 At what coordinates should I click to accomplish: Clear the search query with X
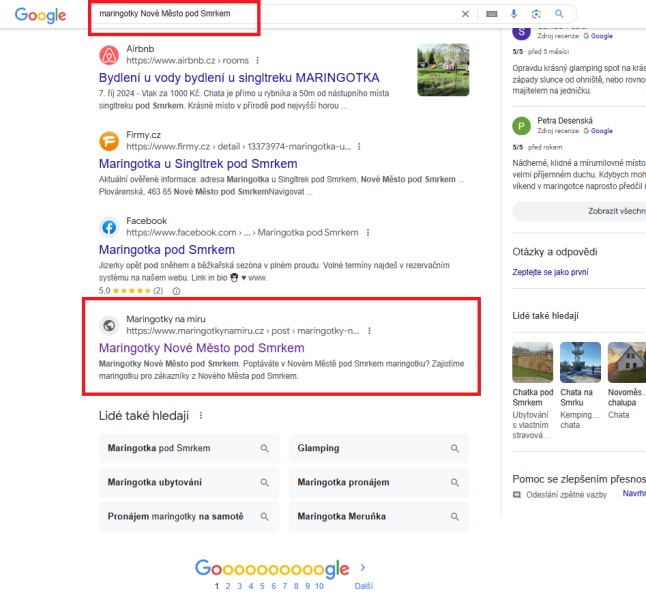coord(465,14)
